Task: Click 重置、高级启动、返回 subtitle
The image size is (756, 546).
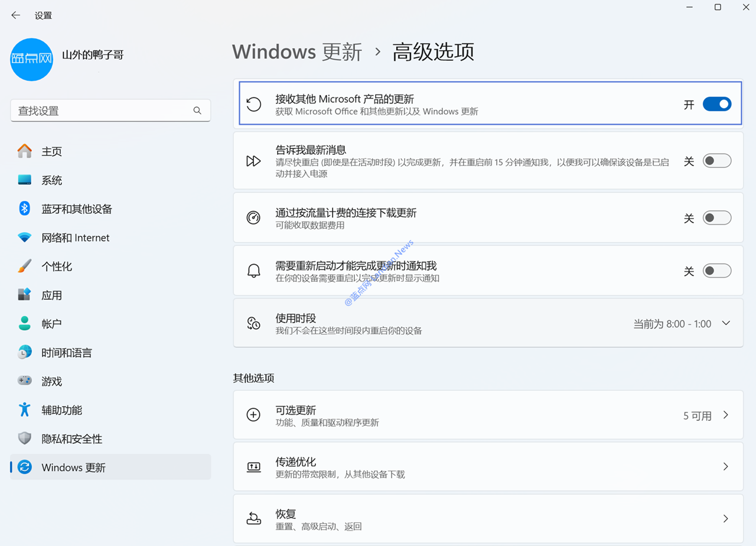Action: point(319,526)
